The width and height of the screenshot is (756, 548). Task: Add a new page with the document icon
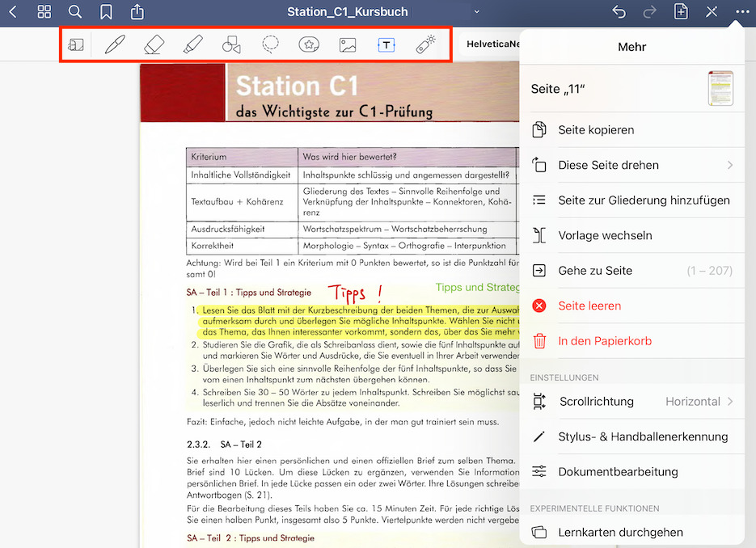(681, 12)
